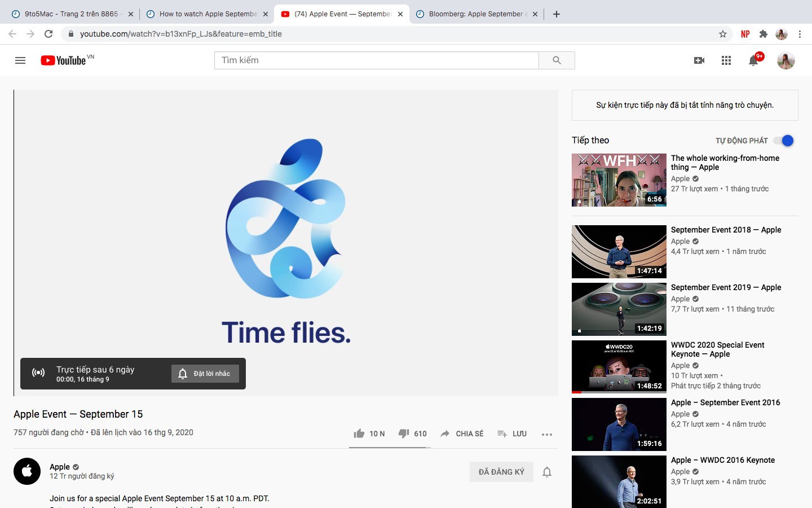The height and width of the screenshot is (508, 812).
Task: Open Chrome three-dot settings menu
Action: pos(800,34)
